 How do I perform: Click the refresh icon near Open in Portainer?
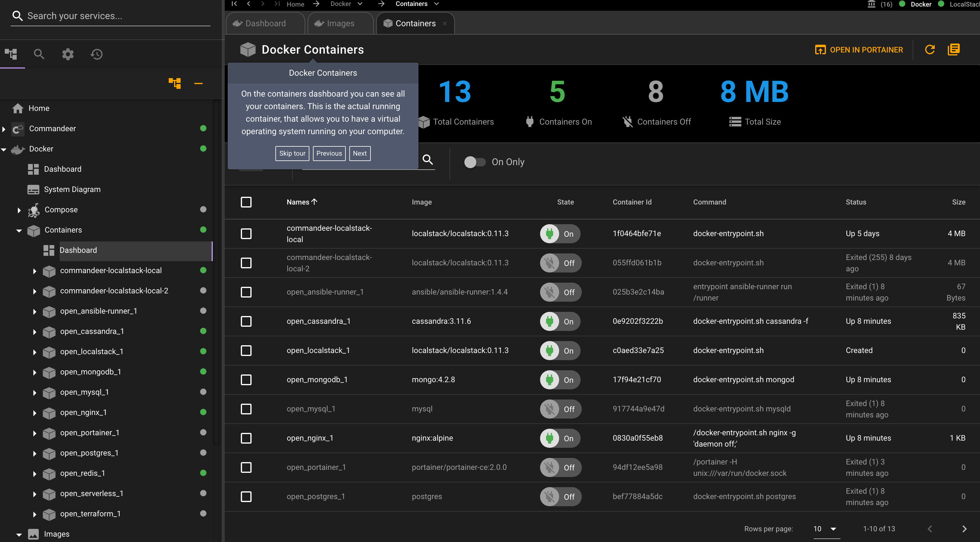pyautogui.click(x=930, y=49)
